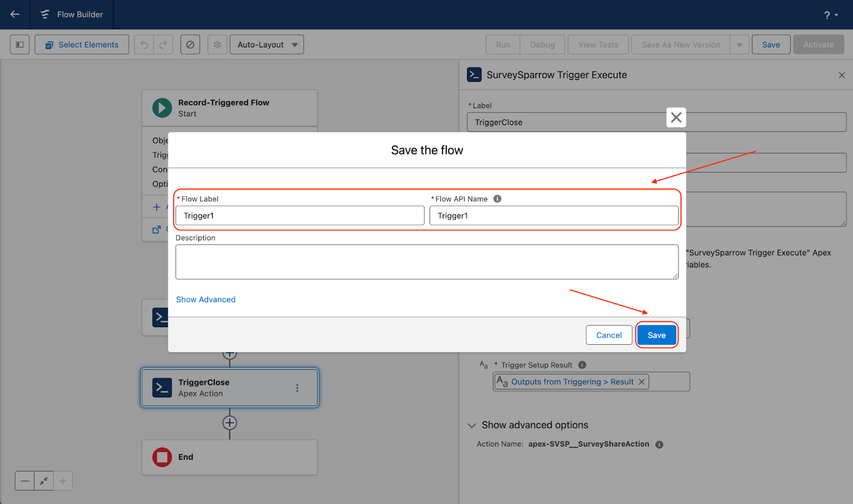Viewport: 853px width, 504px height.
Task: Click the back arrow in Flow Builder header
Action: point(15,14)
